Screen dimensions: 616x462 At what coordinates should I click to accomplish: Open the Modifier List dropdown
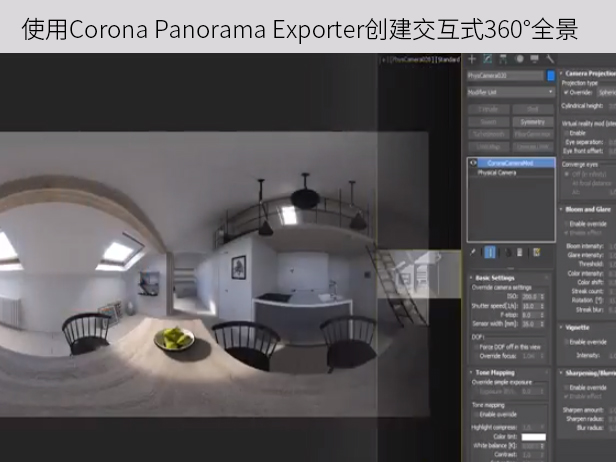[x=510, y=93]
